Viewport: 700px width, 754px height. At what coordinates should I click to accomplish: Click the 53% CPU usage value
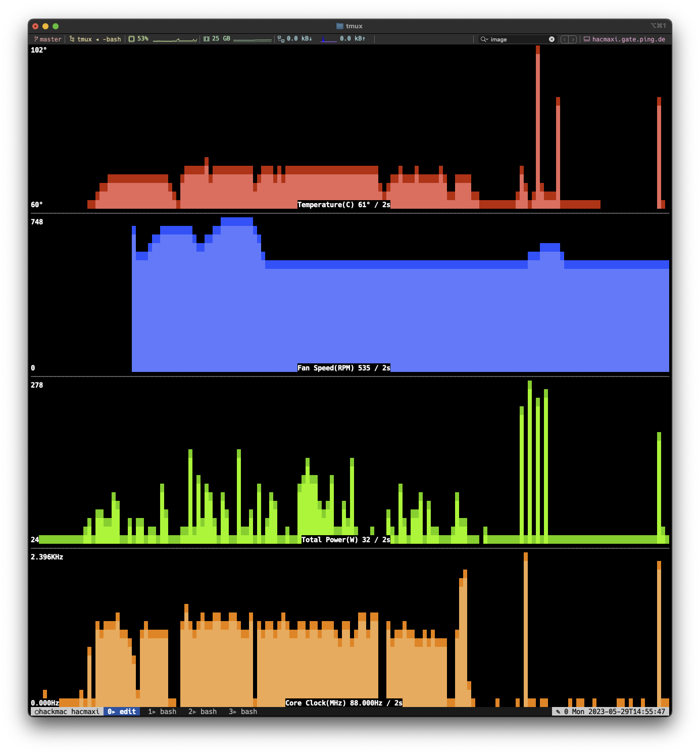click(x=143, y=38)
